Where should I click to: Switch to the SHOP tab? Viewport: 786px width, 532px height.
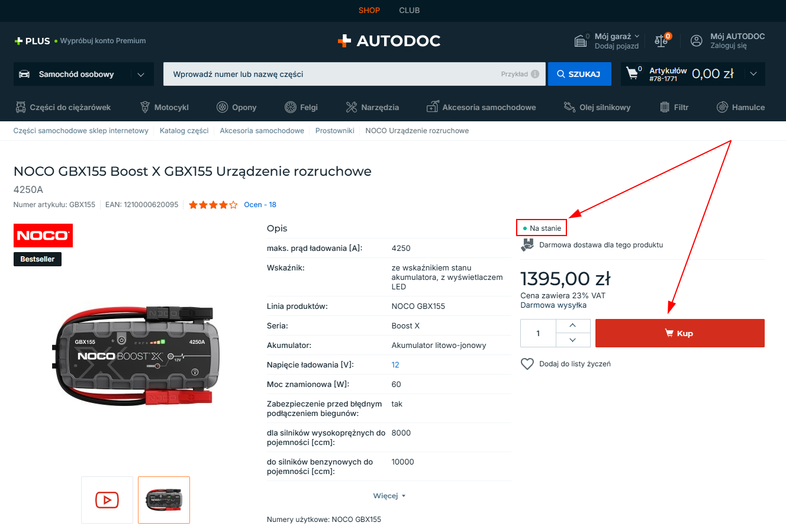coord(369,10)
